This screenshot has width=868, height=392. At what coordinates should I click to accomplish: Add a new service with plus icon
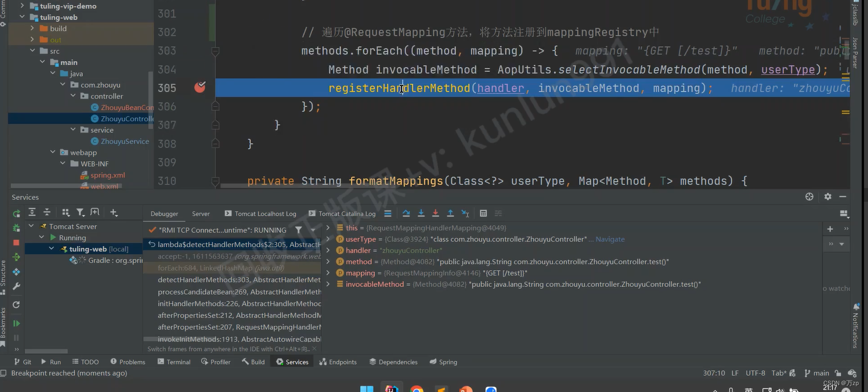tap(114, 212)
